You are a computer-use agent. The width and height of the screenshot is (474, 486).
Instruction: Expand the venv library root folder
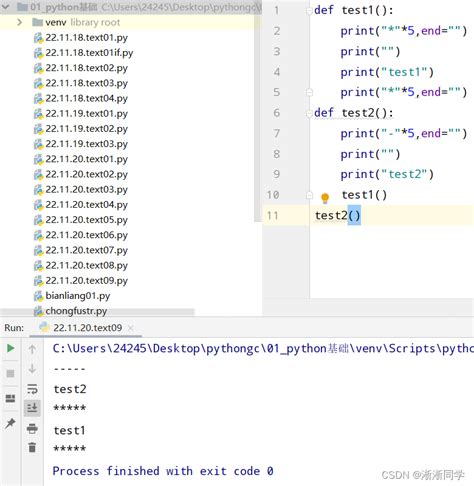(20, 22)
